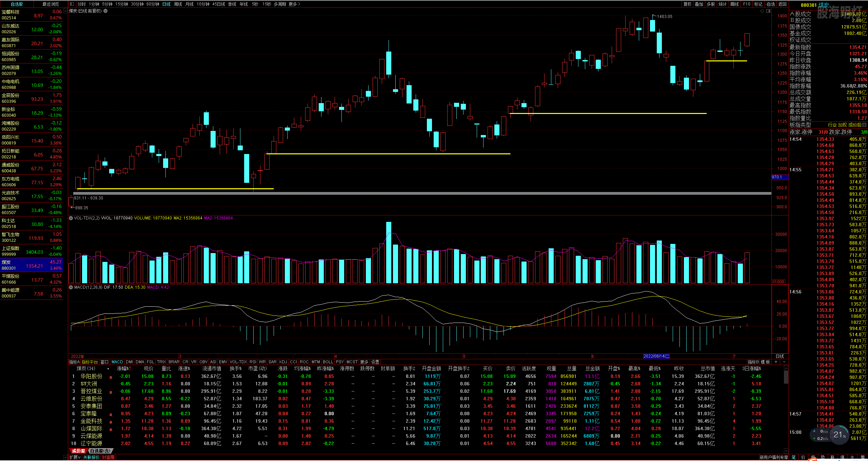Open 财富圈 tab
The width and height of the screenshot is (868, 461).
coord(108,457)
